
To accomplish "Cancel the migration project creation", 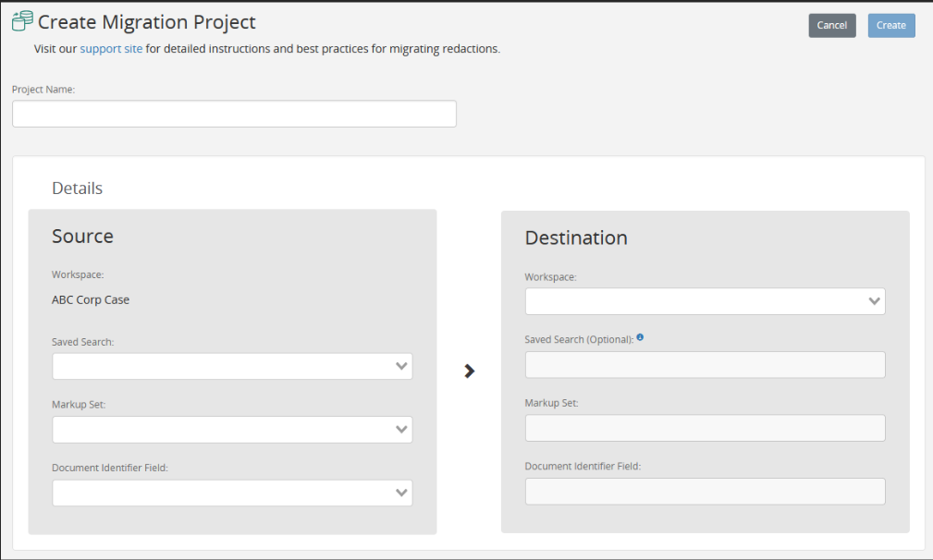I will (830, 25).
